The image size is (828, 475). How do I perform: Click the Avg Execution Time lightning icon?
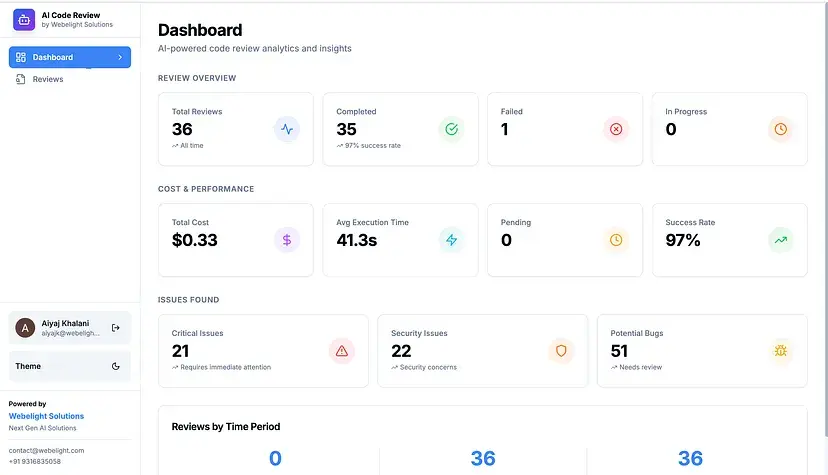tap(451, 240)
